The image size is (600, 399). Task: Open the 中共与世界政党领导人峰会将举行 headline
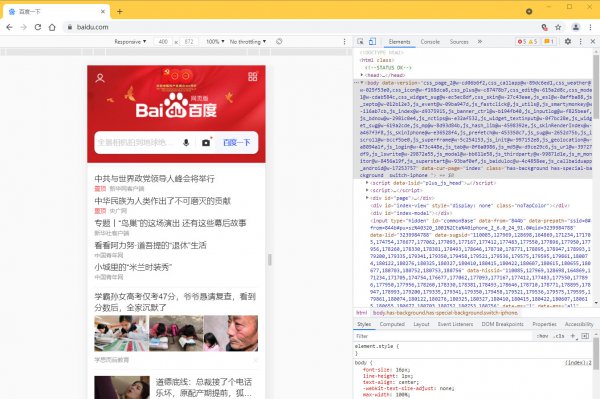tap(155, 179)
